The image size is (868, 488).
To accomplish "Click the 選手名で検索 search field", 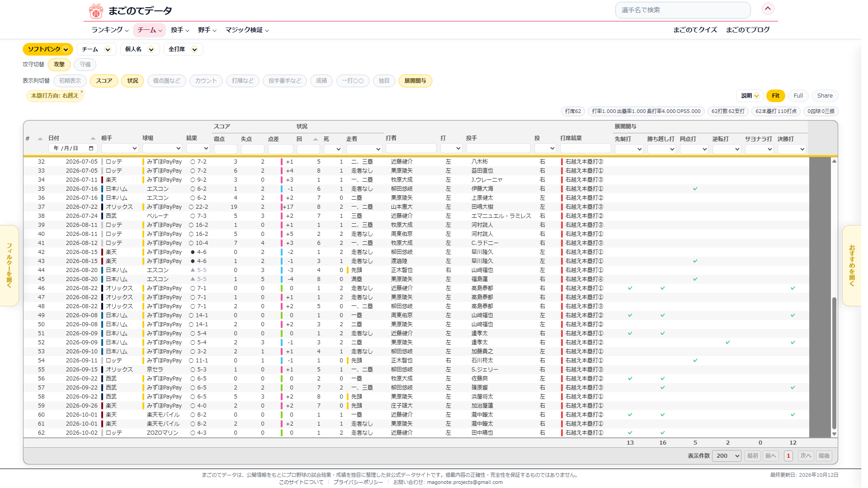I will (683, 10).
